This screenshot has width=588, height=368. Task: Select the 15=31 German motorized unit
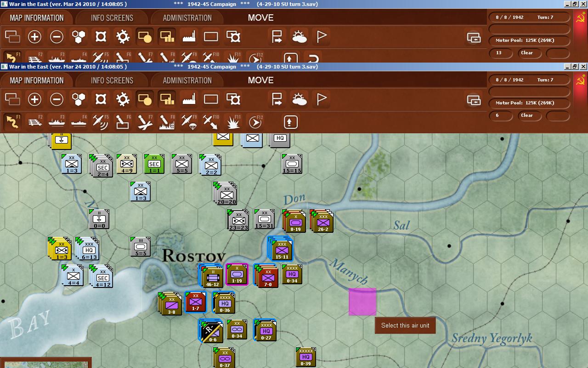(x=265, y=220)
